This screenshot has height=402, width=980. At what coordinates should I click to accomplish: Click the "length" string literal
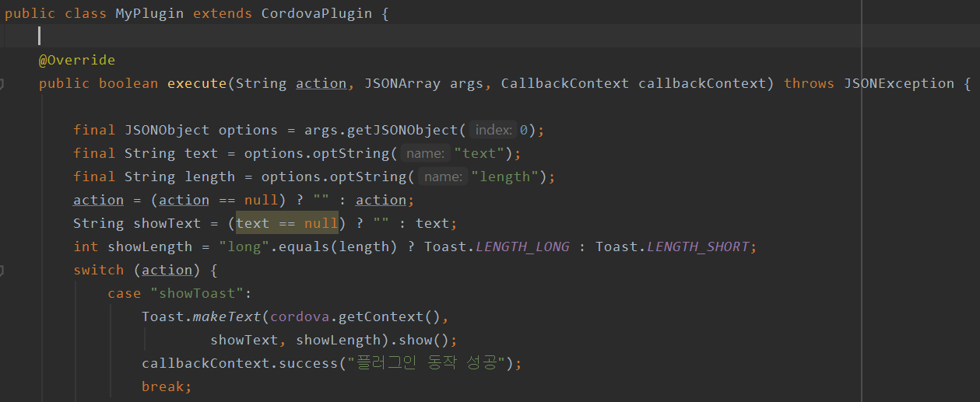(505, 177)
